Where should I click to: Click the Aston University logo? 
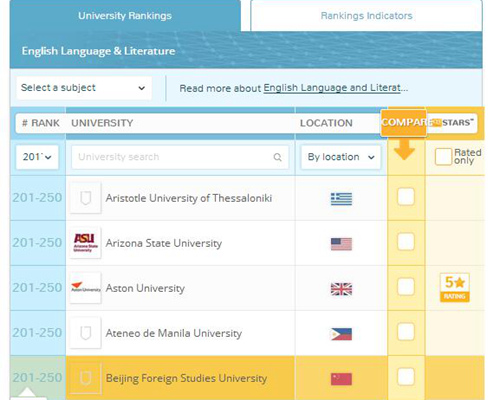[85, 288]
